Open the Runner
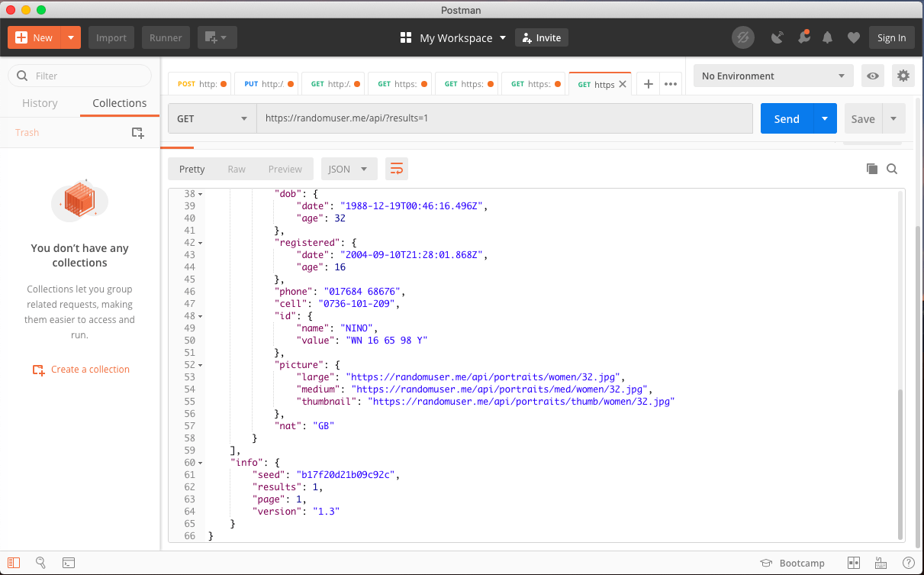924x575 pixels. click(x=166, y=37)
